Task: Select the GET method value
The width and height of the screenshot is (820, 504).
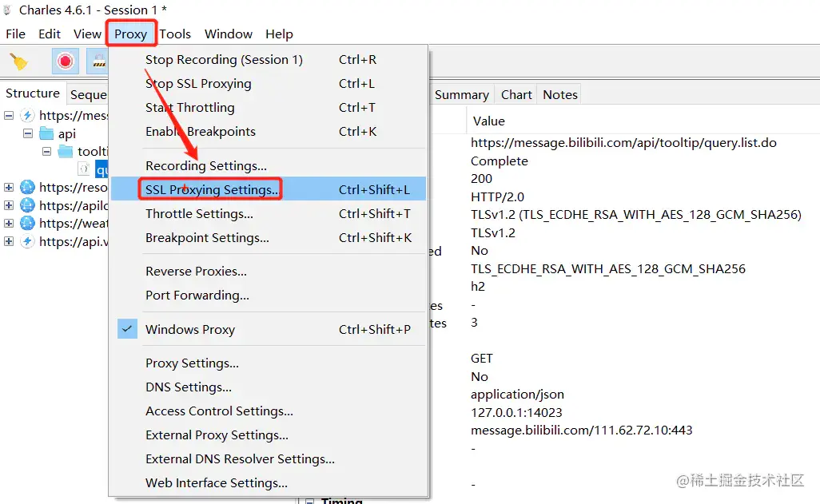Action: [x=482, y=359]
